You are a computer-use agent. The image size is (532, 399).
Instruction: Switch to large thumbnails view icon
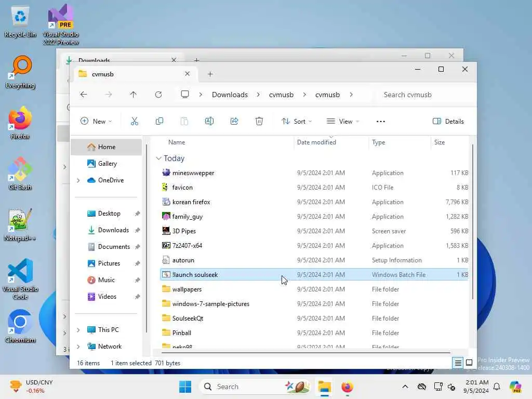[469, 363]
